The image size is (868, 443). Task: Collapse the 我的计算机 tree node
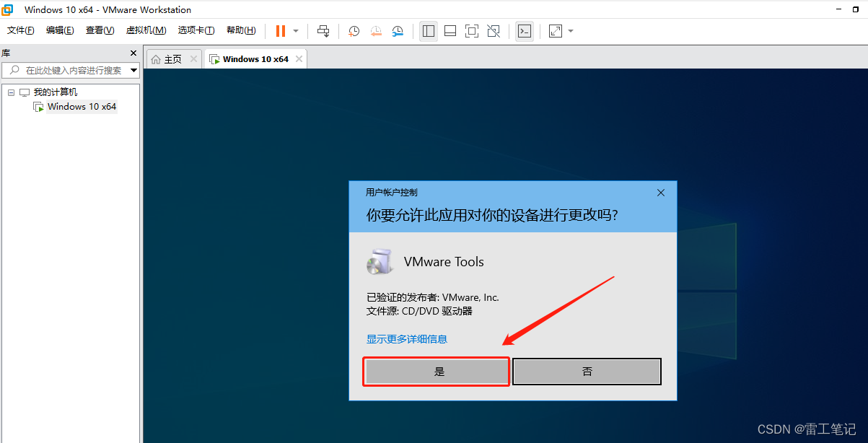pos(11,92)
